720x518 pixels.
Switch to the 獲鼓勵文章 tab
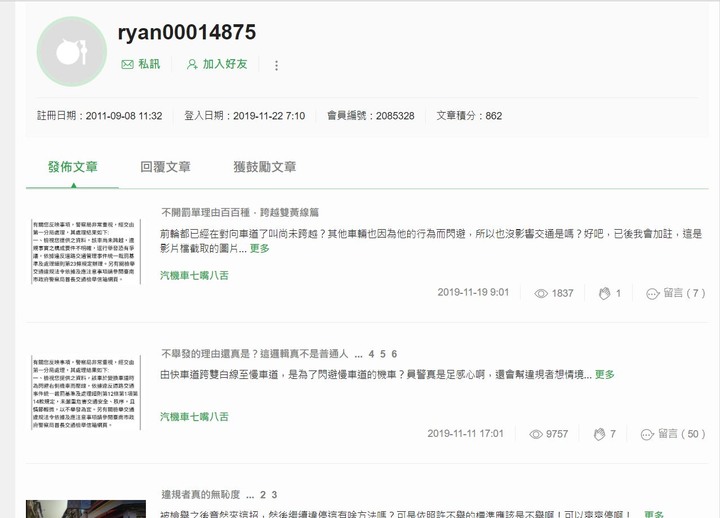click(264, 167)
